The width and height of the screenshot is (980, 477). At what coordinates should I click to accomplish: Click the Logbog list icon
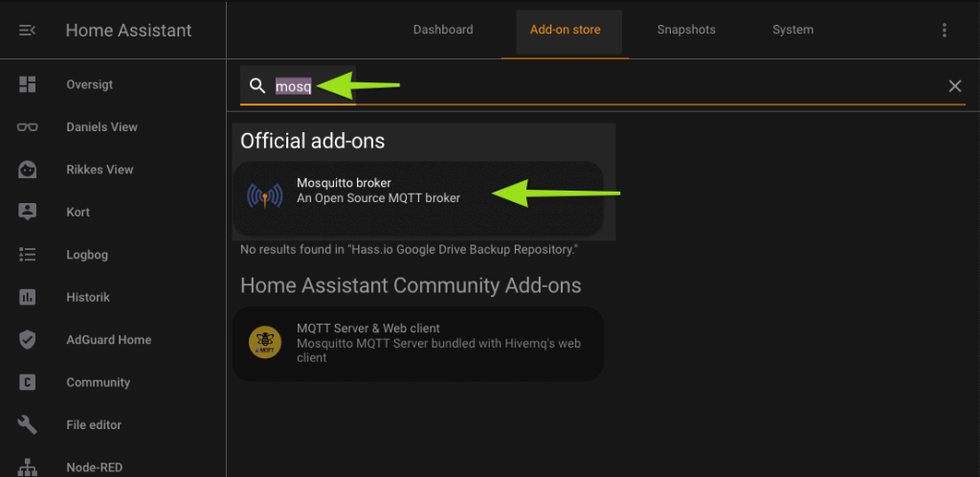click(x=28, y=255)
